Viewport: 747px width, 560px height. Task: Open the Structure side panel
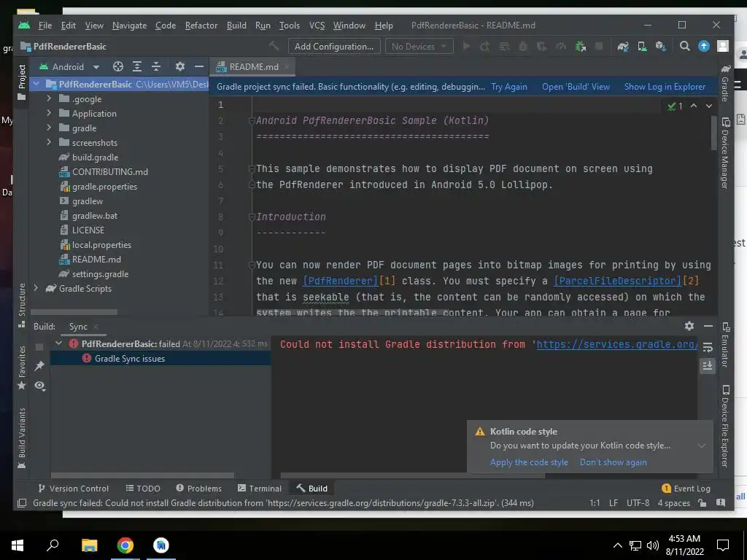21,305
